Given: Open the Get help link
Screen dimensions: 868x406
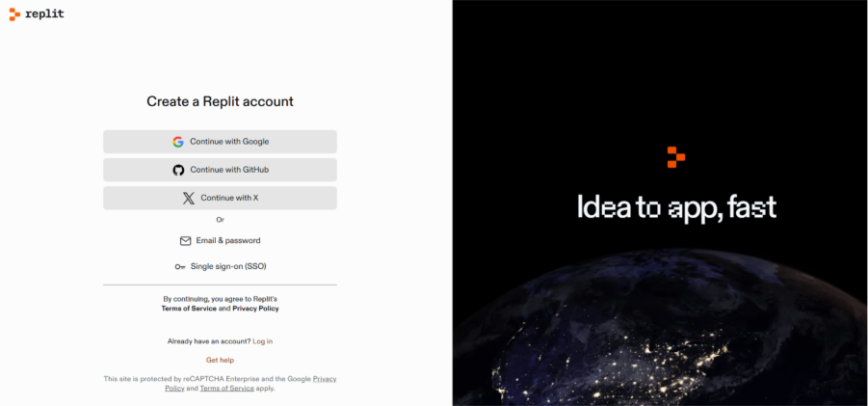Looking at the screenshot, I should tap(220, 360).
